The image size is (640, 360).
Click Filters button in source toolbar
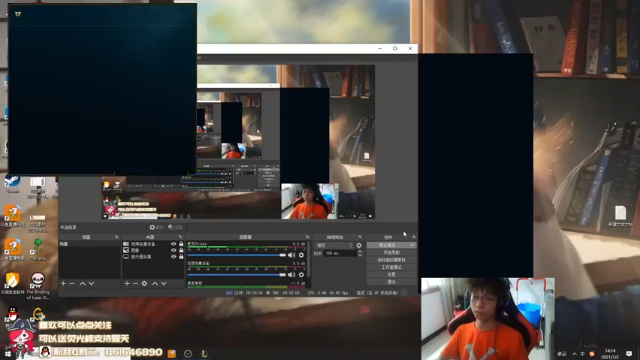[x=175, y=227]
